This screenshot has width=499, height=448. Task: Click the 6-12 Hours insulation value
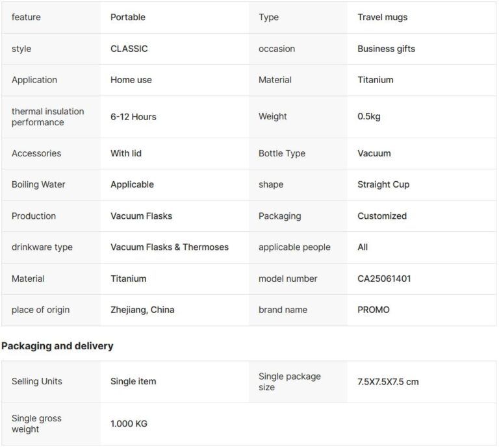(x=133, y=117)
